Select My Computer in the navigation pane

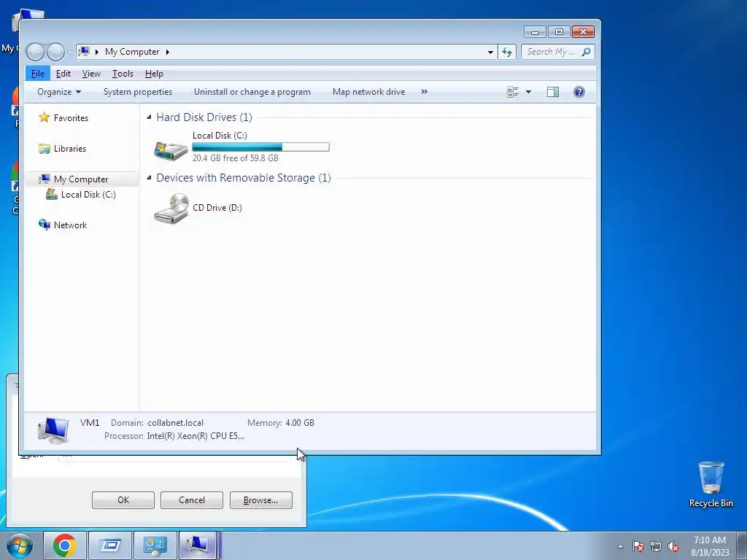click(x=80, y=179)
